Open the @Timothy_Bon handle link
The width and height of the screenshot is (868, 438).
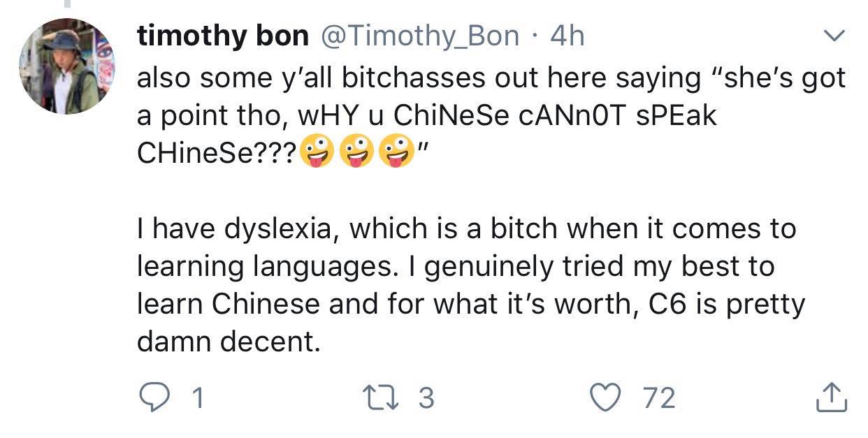point(420,36)
